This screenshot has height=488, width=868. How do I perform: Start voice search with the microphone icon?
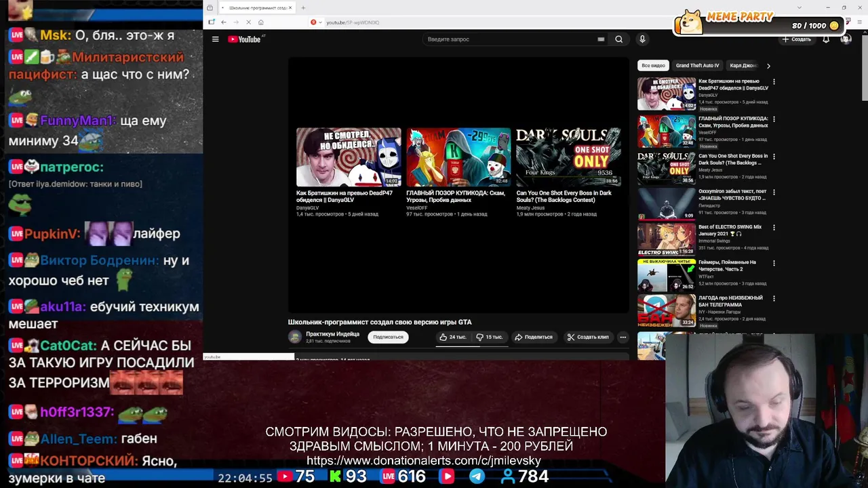pos(642,39)
